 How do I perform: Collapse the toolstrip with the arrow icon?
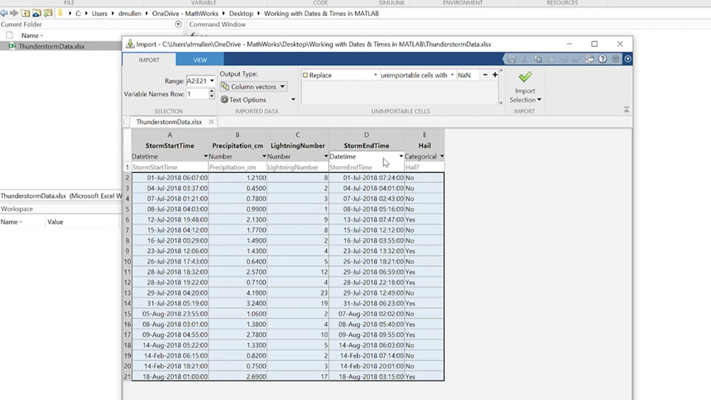click(626, 110)
